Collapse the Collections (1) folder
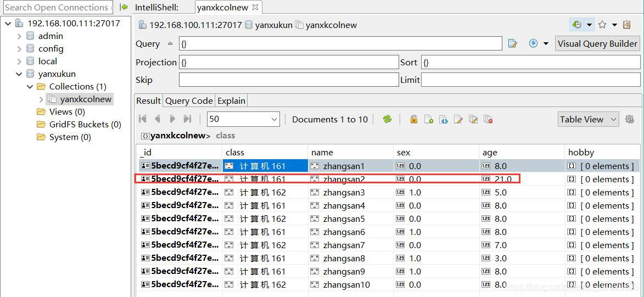The width and height of the screenshot is (644, 297). pos(30,87)
